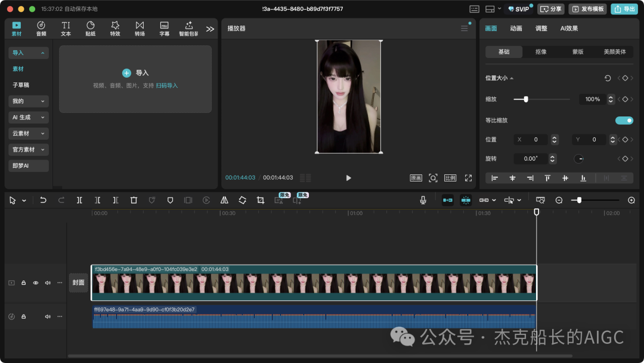Hide the video track with eye icon
Viewport: 644px width, 363px height.
[36, 283]
